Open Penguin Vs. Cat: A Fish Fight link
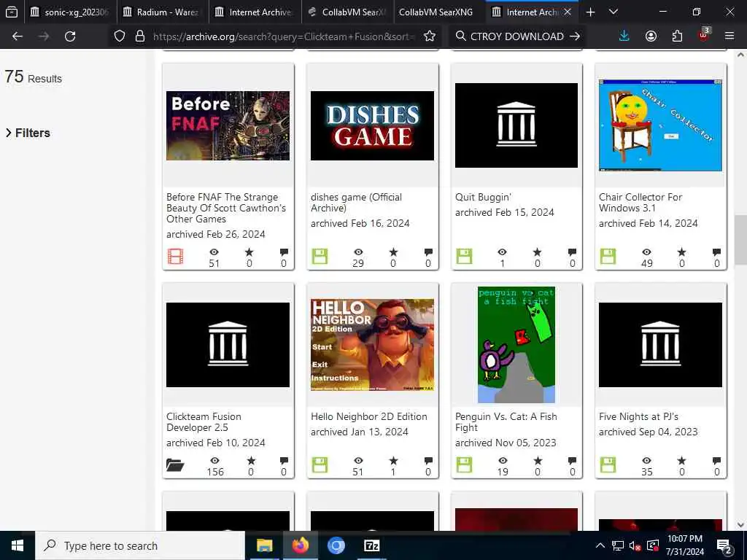 506,422
